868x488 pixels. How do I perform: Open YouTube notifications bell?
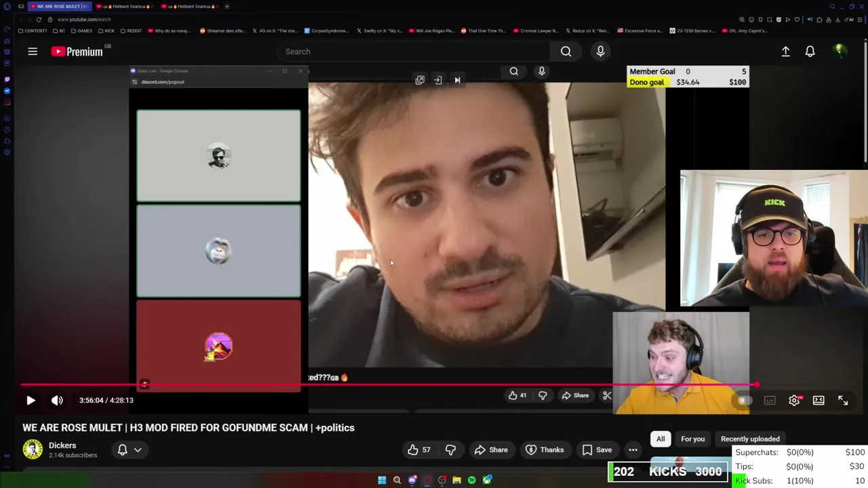pyautogui.click(x=810, y=52)
